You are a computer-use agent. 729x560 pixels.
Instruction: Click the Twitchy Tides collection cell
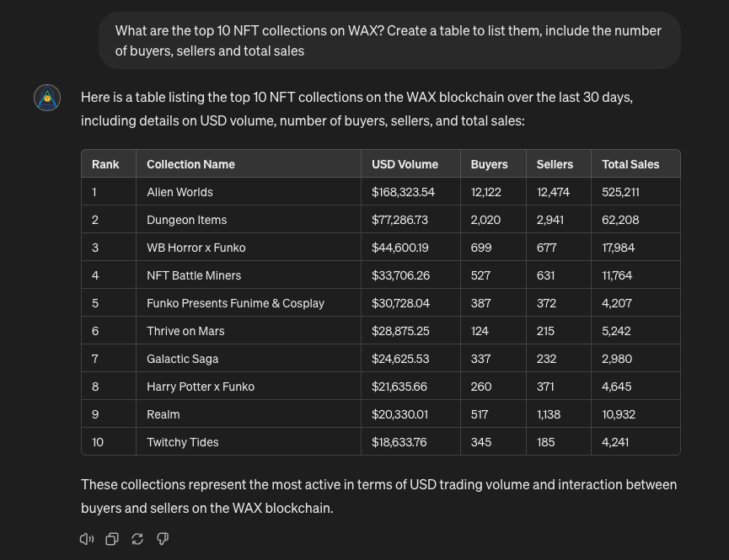coord(182,442)
